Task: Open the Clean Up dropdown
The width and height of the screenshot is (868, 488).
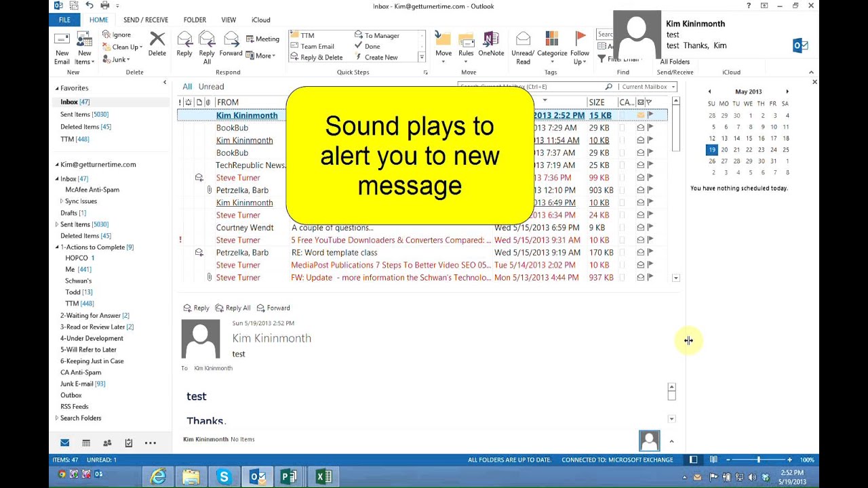Action: coord(122,47)
